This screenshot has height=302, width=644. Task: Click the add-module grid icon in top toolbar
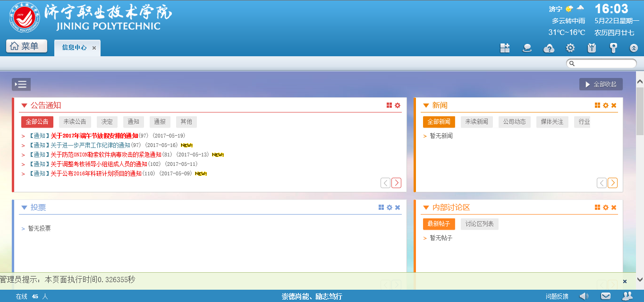[505, 48]
